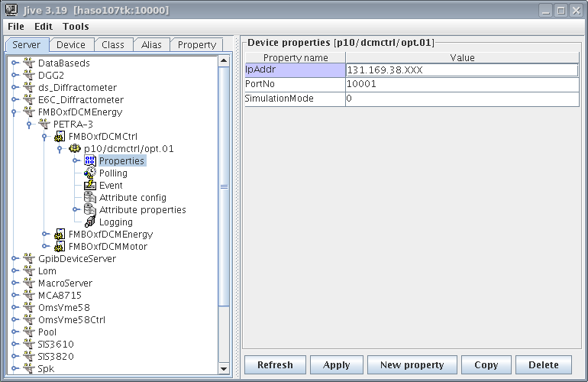Open the File menu

(16, 26)
